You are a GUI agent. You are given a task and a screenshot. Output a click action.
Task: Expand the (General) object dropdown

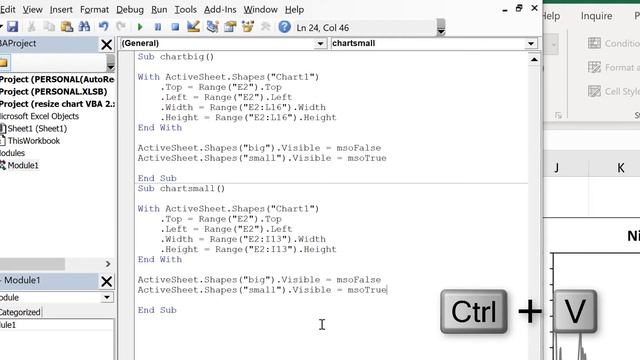[x=320, y=43]
